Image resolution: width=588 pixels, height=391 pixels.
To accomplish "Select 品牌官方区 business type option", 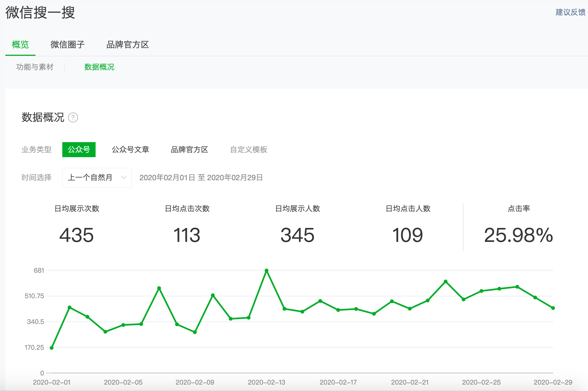I will coord(190,149).
